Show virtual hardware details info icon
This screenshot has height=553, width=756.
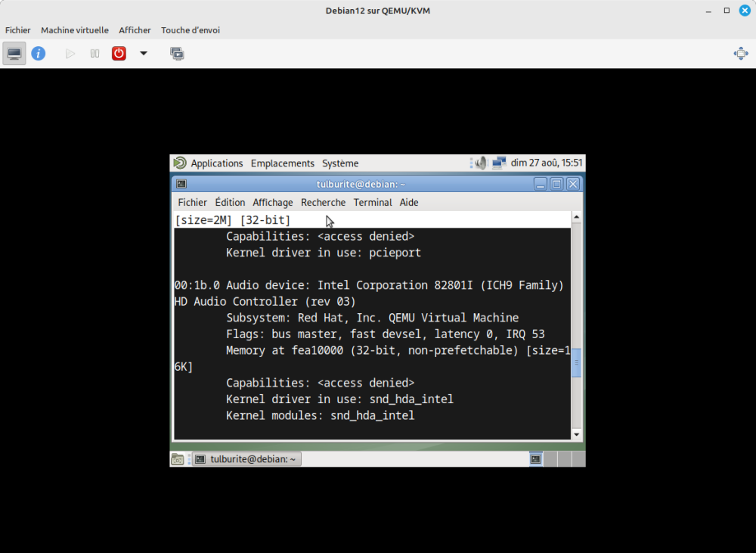pyautogui.click(x=39, y=54)
